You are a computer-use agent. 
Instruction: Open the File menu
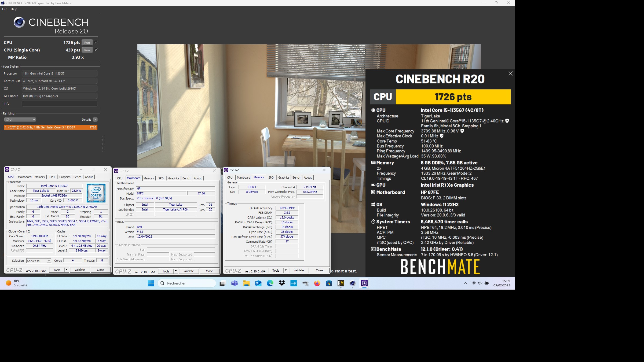pyautogui.click(x=5, y=9)
